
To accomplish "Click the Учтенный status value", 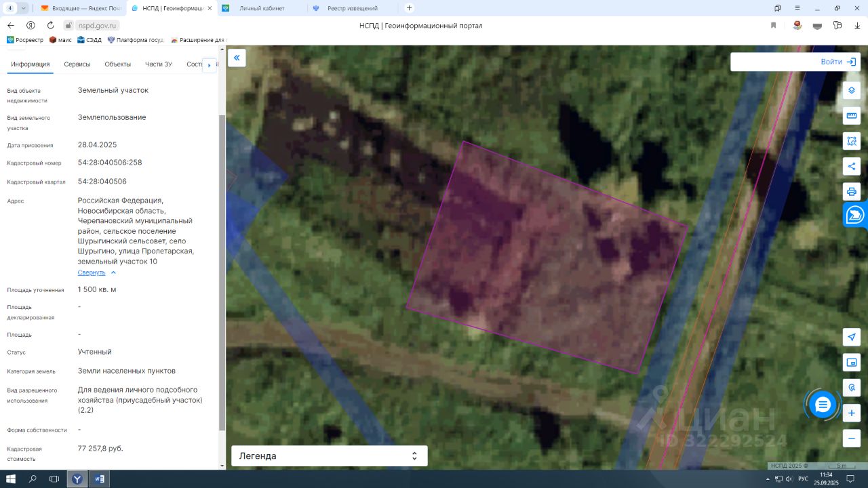I will pyautogui.click(x=95, y=352).
